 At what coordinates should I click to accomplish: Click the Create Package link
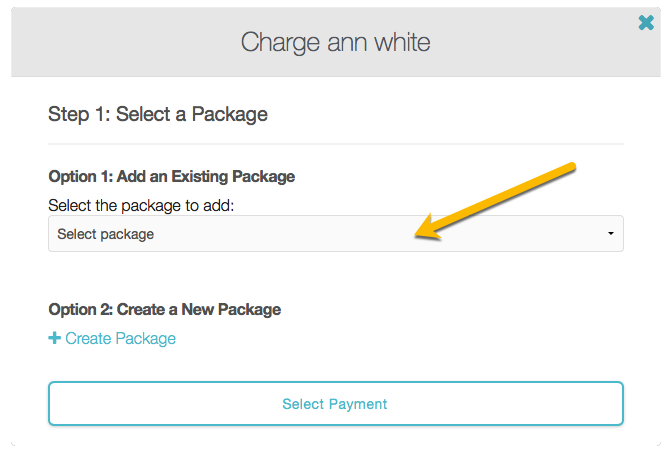point(120,339)
